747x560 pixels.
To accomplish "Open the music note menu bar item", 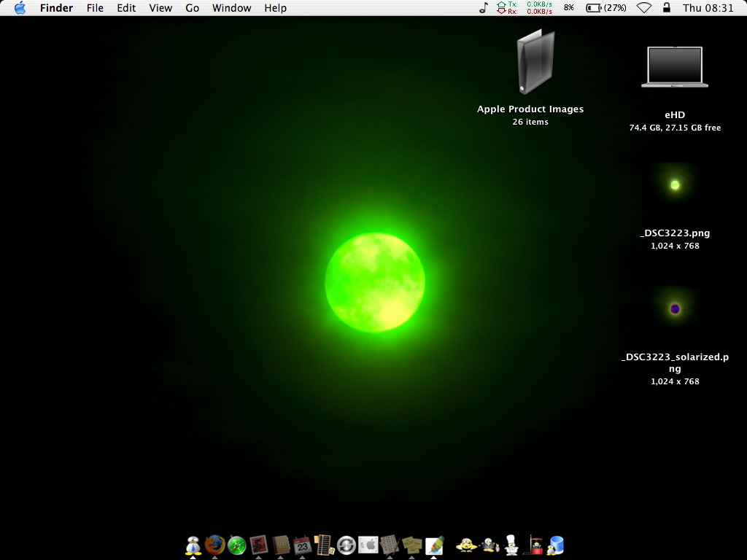I will [x=483, y=8].
